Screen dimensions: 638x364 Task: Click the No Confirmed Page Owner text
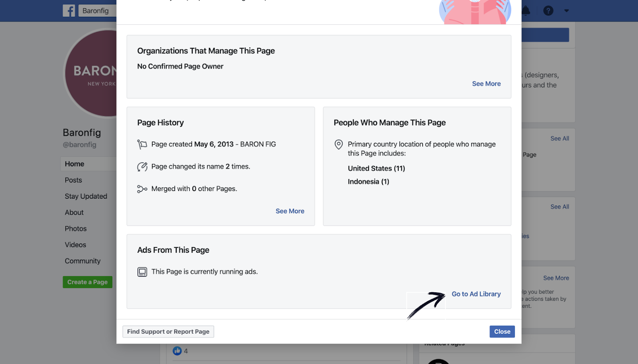tap(180, 67)
